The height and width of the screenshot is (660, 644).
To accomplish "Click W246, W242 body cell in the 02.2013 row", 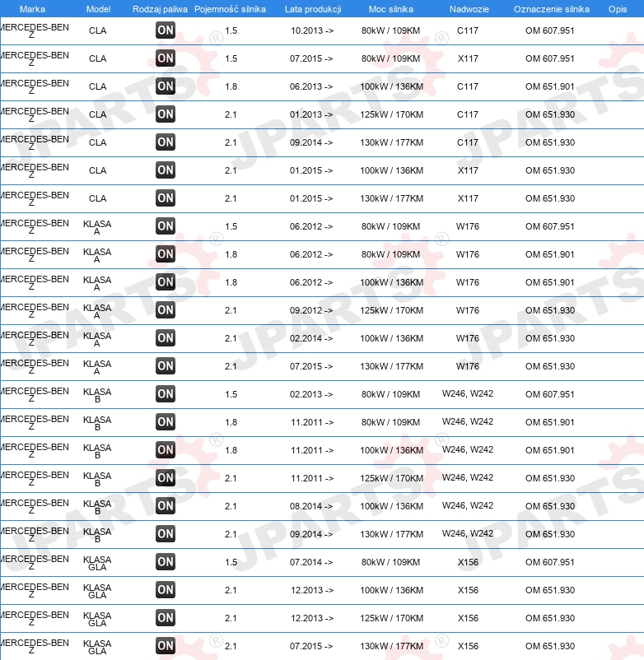I will (x=468, y=394).
